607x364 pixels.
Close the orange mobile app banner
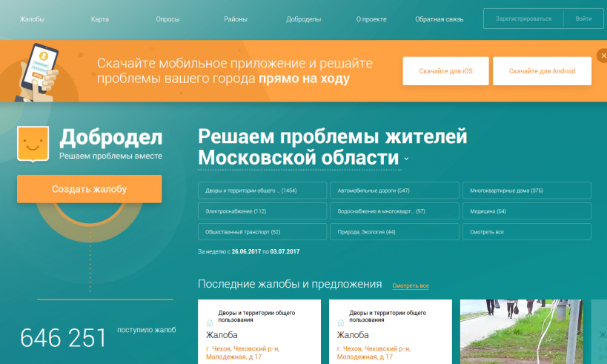tap(603, 56)
